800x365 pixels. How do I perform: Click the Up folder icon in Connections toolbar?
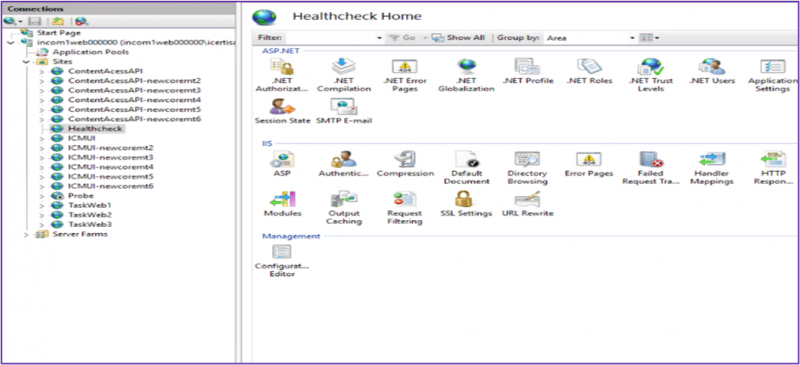pos(57,21)
